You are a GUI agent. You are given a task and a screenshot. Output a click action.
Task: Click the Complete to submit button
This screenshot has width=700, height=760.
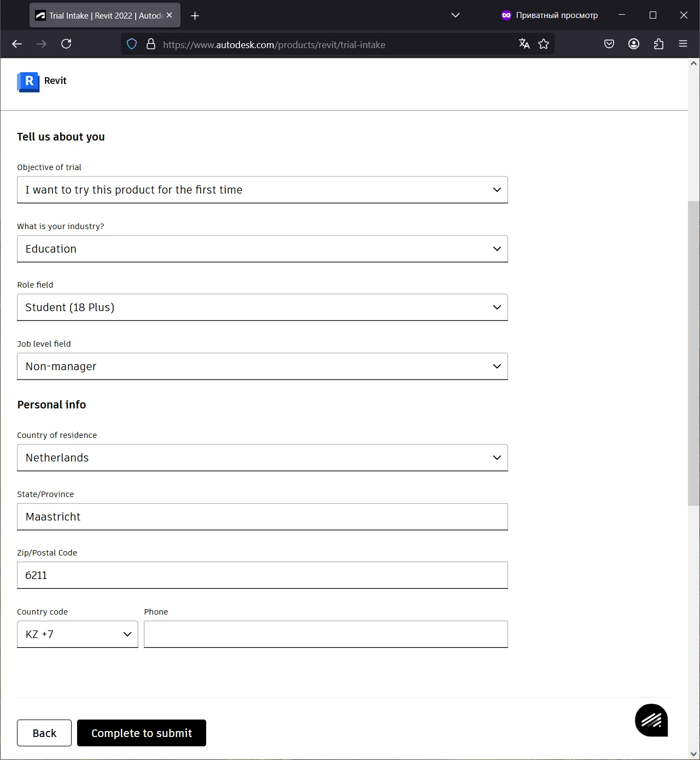pos(142,733)
